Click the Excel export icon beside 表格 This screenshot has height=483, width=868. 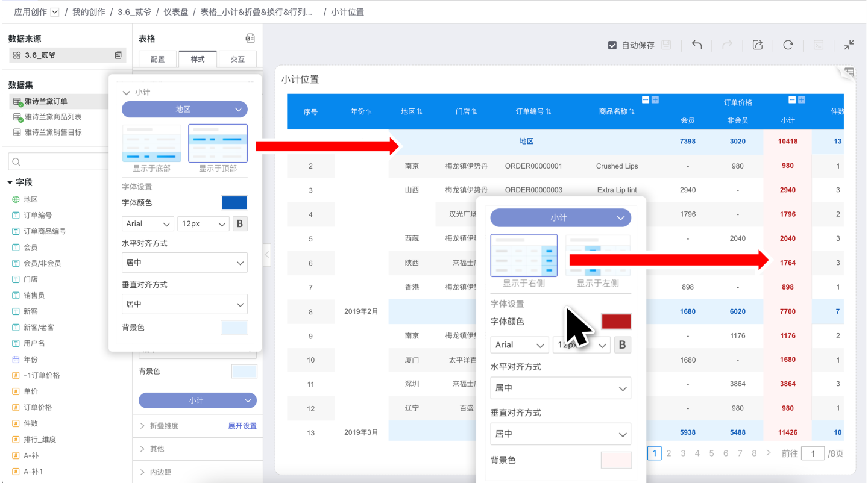250,39
